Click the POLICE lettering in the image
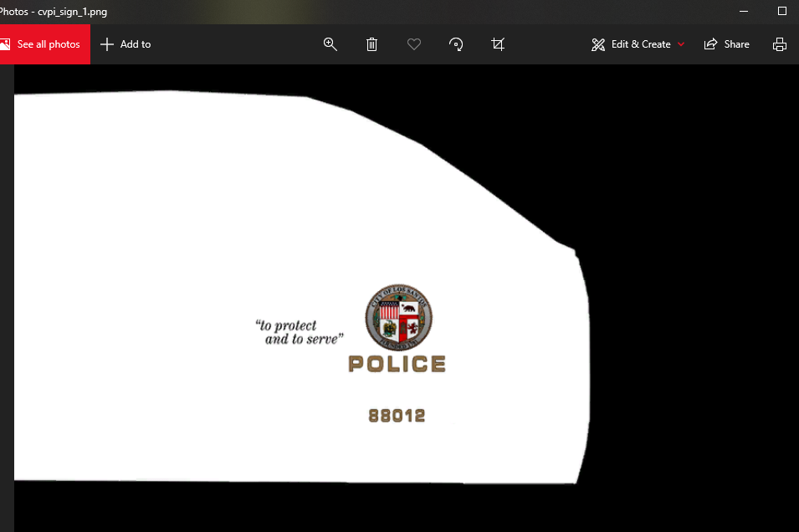 (x=397, y=363)
